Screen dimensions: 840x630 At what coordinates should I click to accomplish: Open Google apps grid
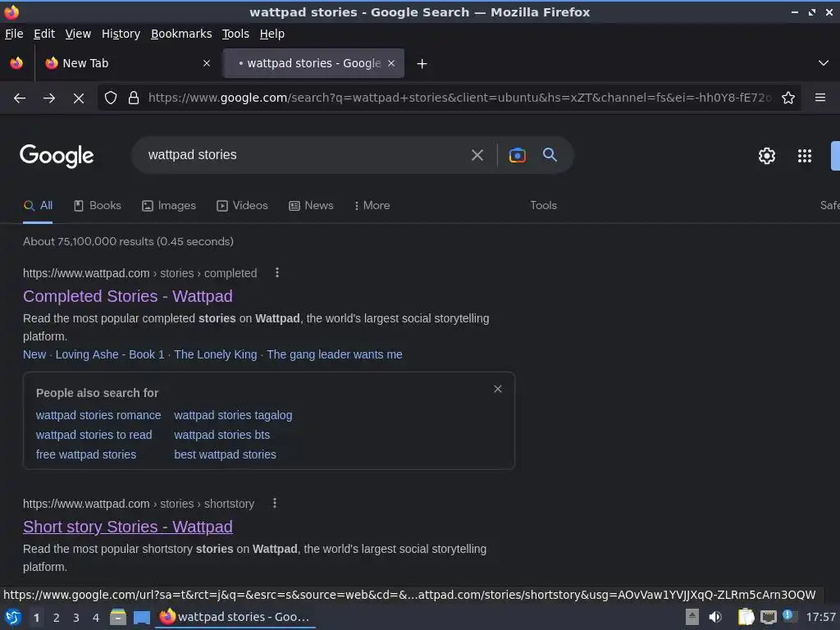[x=805, y=156]
